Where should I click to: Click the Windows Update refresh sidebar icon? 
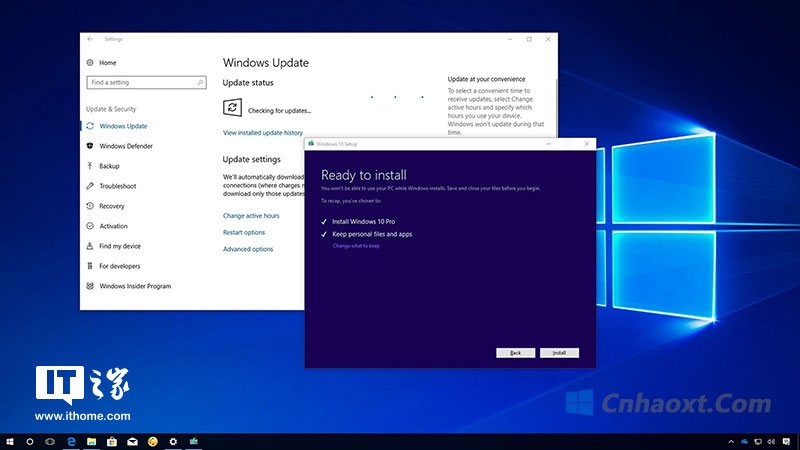pos(90,126)
